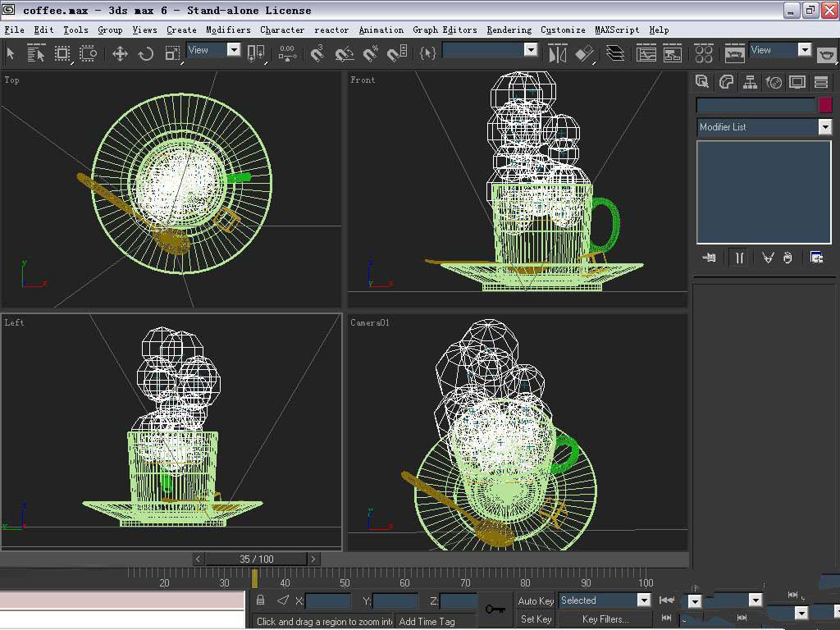Toggle the Angle Snap magnet
Screen dimensions: 840x630
(x=345, y=53)
